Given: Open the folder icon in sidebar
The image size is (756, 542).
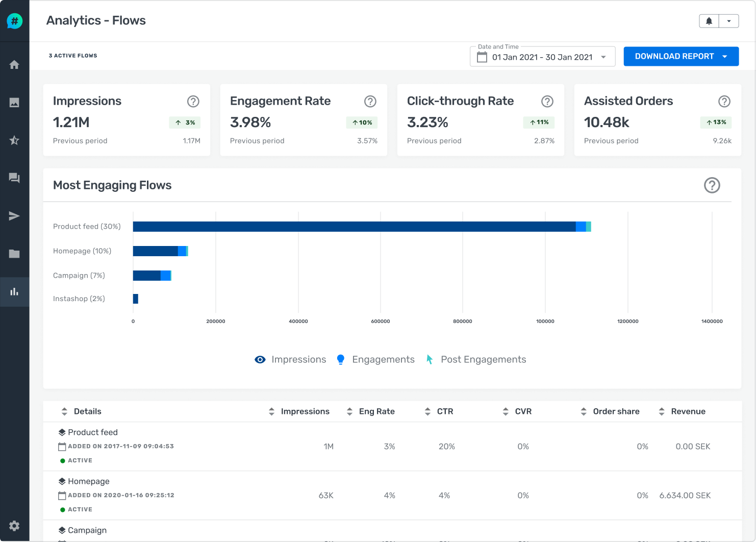Looking at the screenshot, I should (x=14, y=254).
